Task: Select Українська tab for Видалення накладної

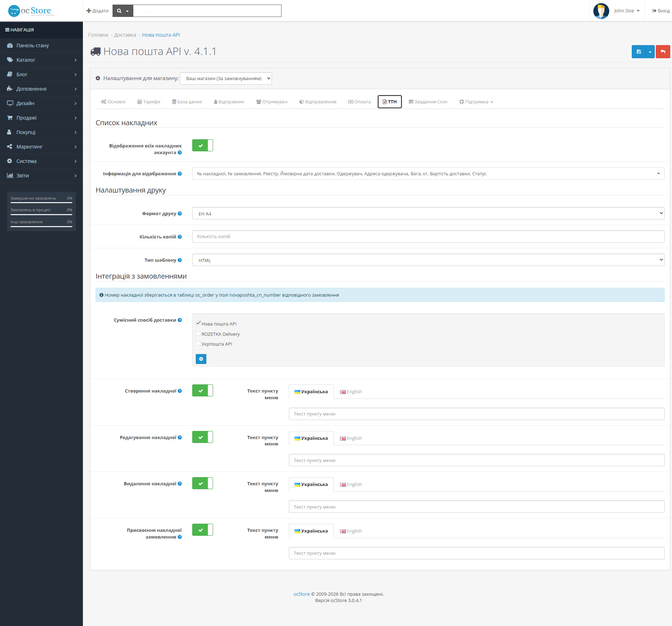Action: pos(311,485)
